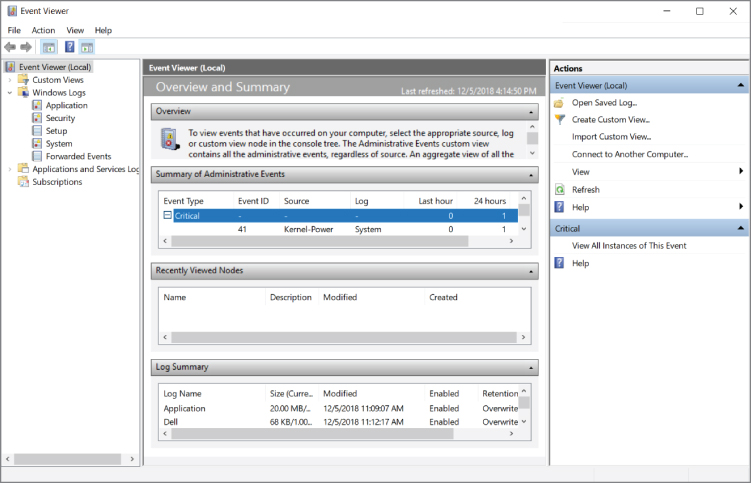The image size is (751, 483).
Task: Collapse the Critical event type row
Action: click(x=168, y=216)
